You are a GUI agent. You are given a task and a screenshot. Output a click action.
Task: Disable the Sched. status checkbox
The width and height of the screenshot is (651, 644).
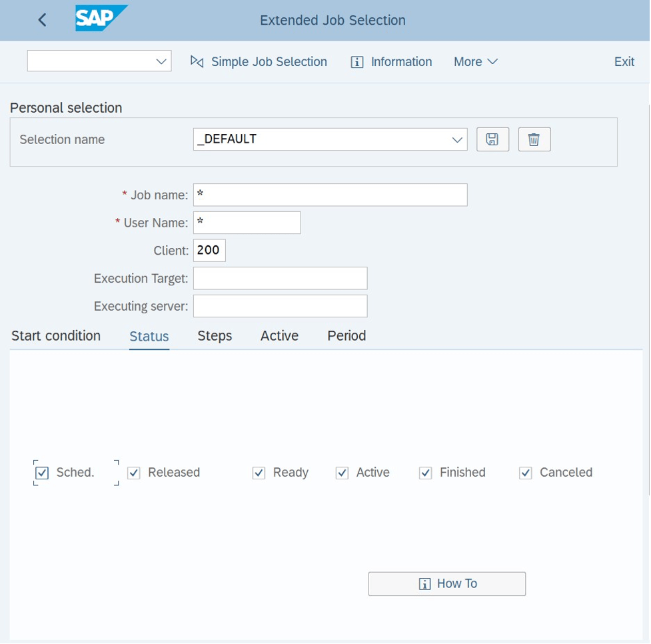(42, 473)
